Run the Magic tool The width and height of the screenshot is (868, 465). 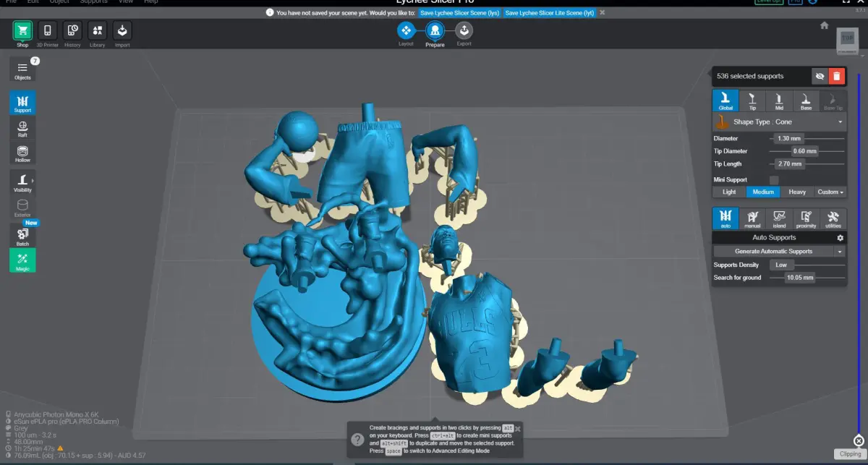[x=22, y=260]
